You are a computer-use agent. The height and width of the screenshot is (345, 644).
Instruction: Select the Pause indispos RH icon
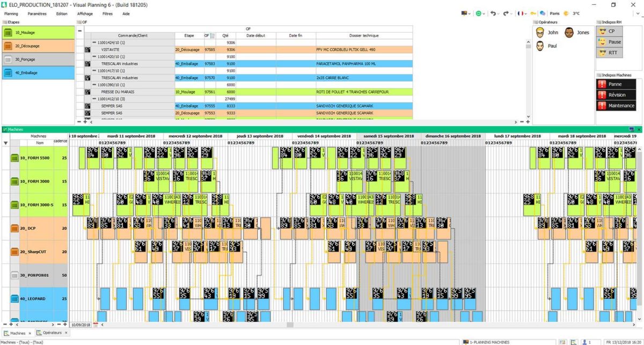[602, 42]
